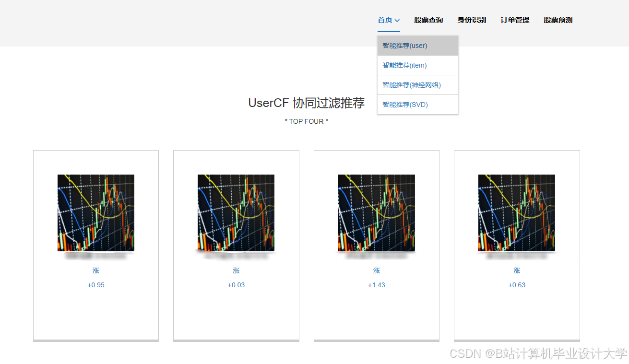
Task: Navigate to 股票查询
Action: click(428, 20)
